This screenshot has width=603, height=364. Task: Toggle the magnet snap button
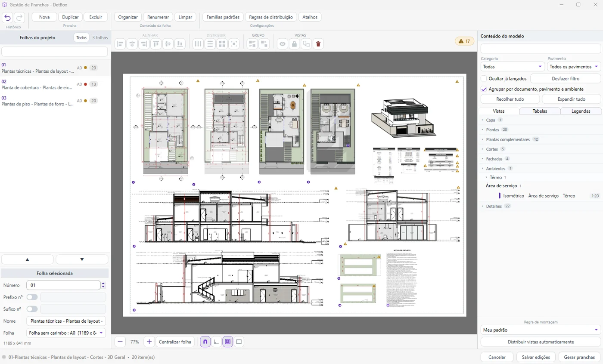[205, 342]
